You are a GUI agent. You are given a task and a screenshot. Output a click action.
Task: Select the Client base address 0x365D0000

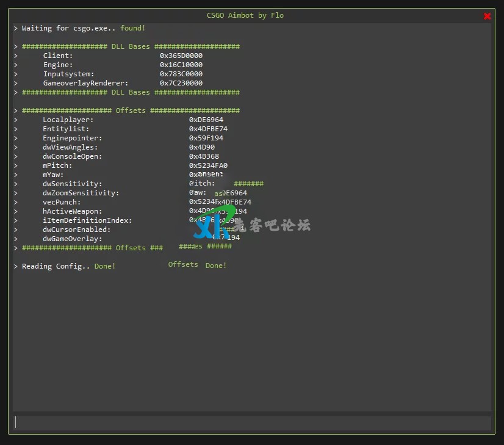[181, 56]
